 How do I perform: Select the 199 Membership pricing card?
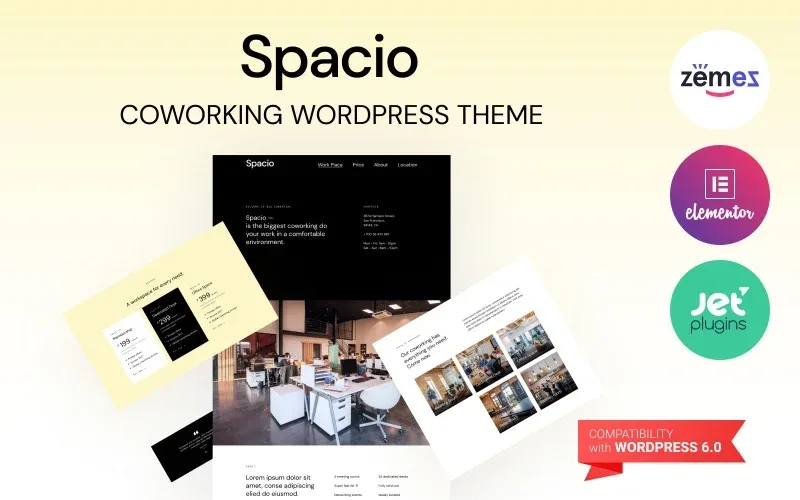pyautogui.click(x=135, y=348)
